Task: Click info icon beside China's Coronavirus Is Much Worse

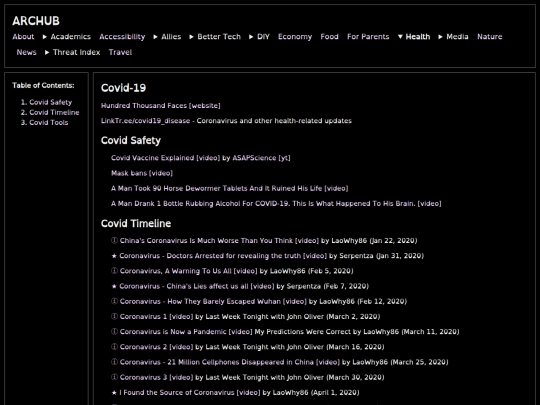Action: (114, 240)
